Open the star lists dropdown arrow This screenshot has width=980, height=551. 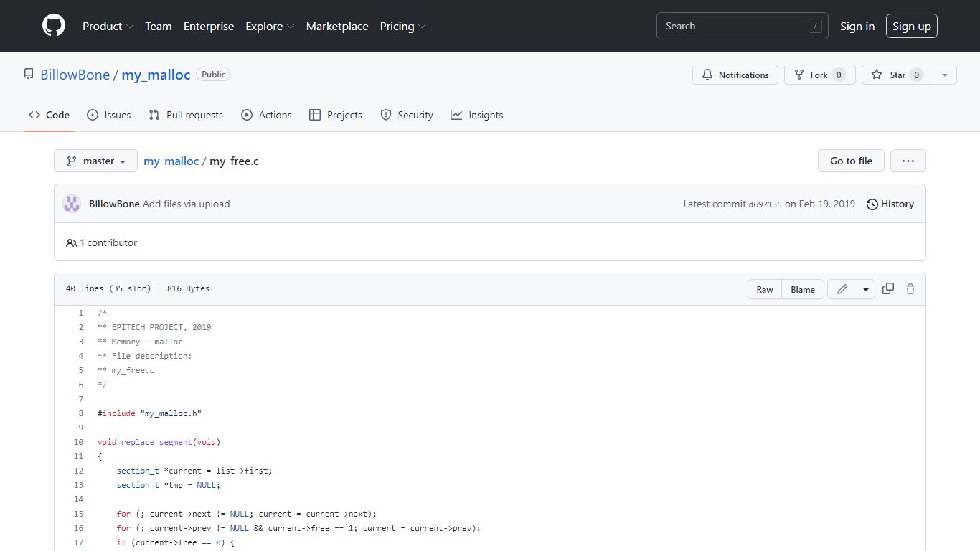click(x=945, y=75)
